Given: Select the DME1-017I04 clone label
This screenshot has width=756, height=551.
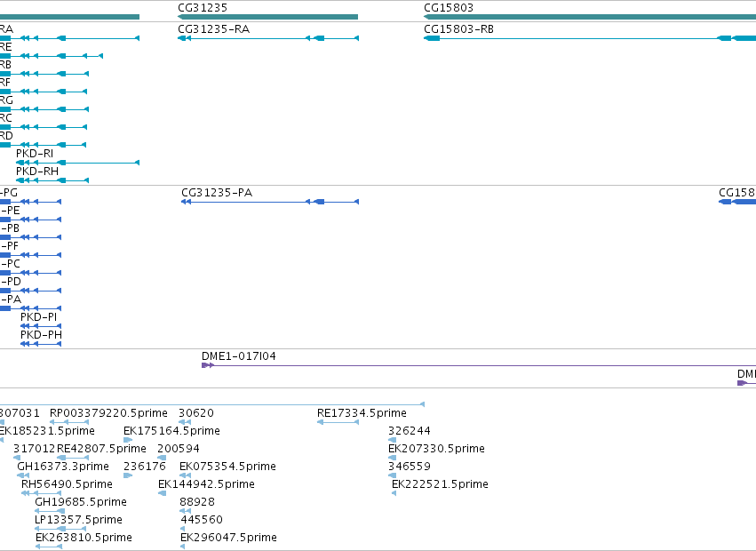Looking at the screenshot, I should click(x=239, y=356).
